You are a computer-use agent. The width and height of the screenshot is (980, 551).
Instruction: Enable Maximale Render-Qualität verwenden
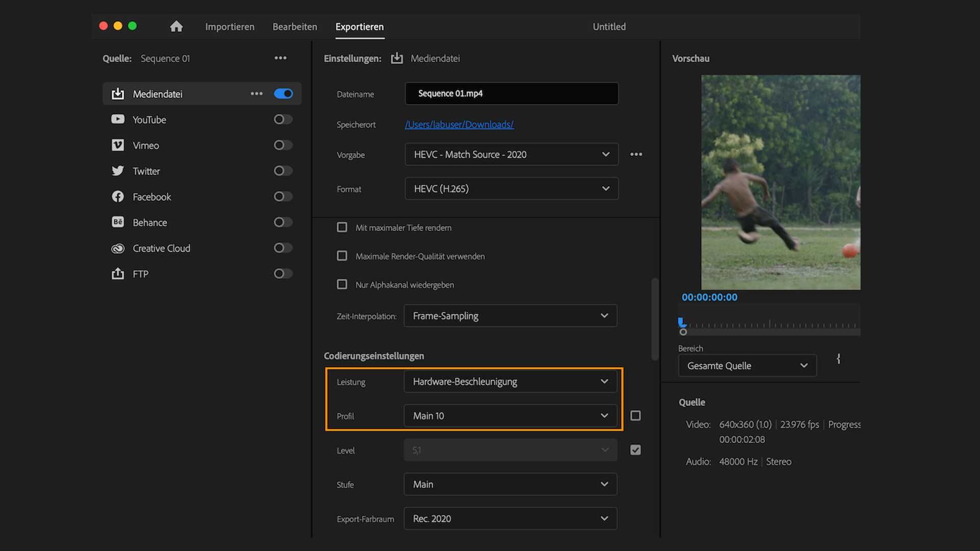click(342, 256)
